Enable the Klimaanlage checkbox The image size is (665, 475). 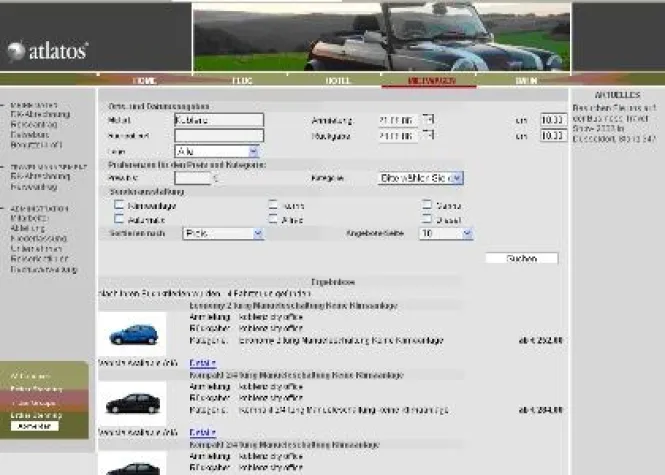click(119, 205)
